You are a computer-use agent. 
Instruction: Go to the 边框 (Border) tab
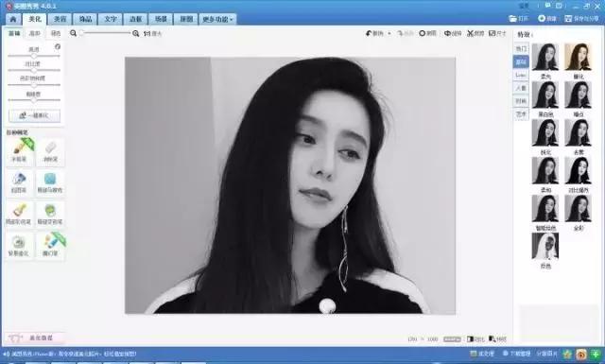135,19
